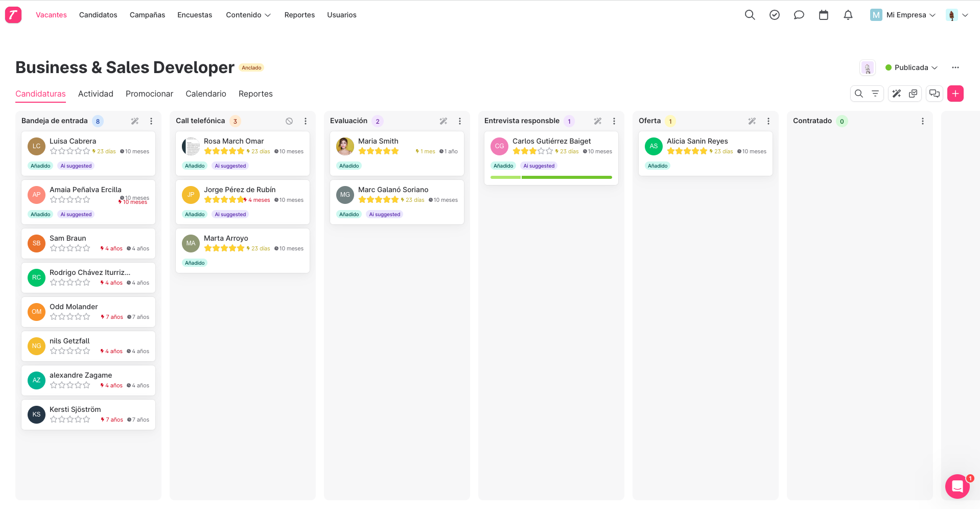Click the tasks checkmark icon in the header
This screenshot has height=509, width=980.
pos(774,15)
